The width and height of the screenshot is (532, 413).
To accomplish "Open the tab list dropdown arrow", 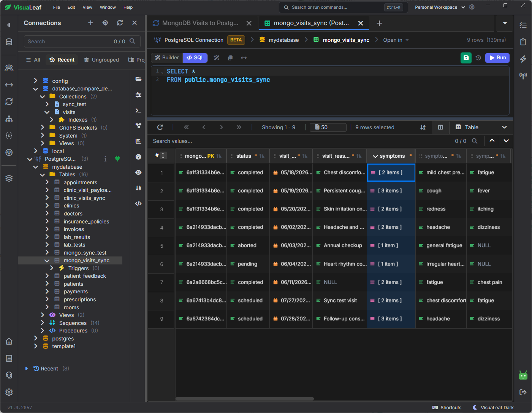I will 505,23.
